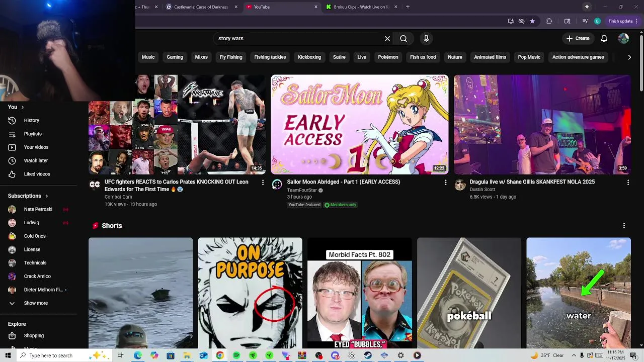Open the Combat Cam channel link
This screenshot has width=644, height=362.
coord(118,197)
